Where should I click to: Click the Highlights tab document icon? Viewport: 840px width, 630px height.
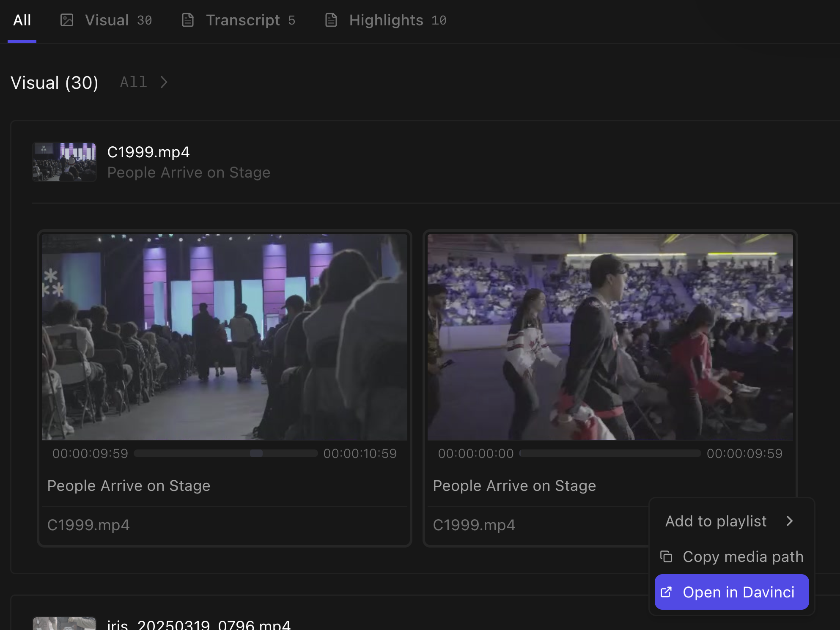click(x=331, y=20)
